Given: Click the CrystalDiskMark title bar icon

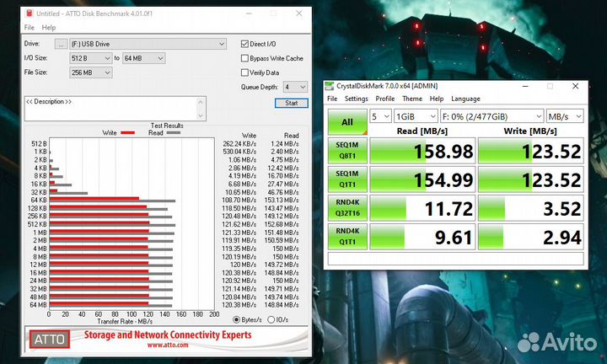Looking at the screenshot, I should (x=330, y=86).
